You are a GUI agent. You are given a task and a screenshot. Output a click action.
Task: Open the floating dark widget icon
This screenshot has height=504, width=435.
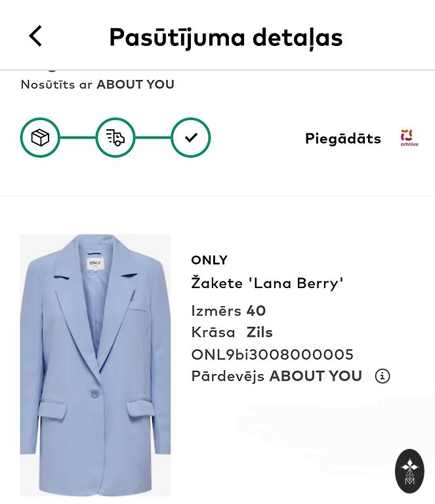coord(409,471)
